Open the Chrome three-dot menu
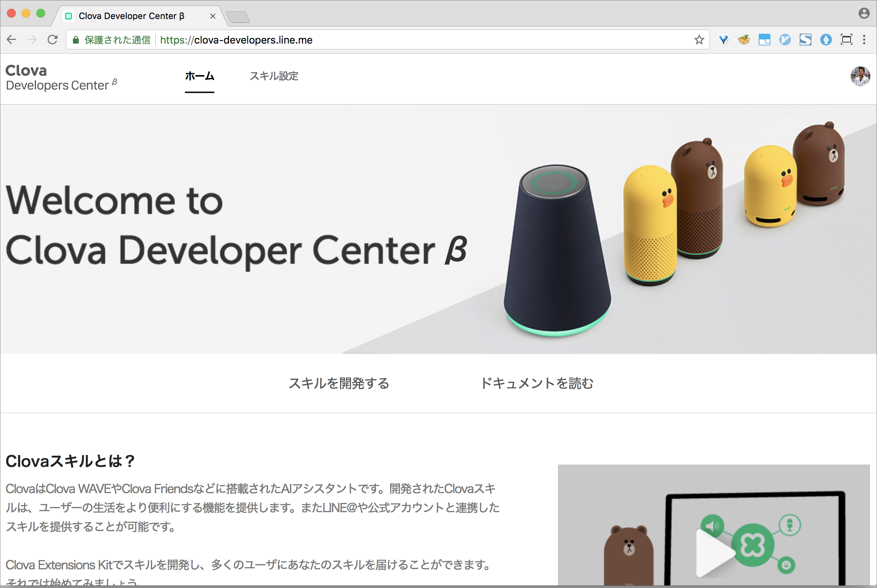The image size is (877, 588). 864,40
